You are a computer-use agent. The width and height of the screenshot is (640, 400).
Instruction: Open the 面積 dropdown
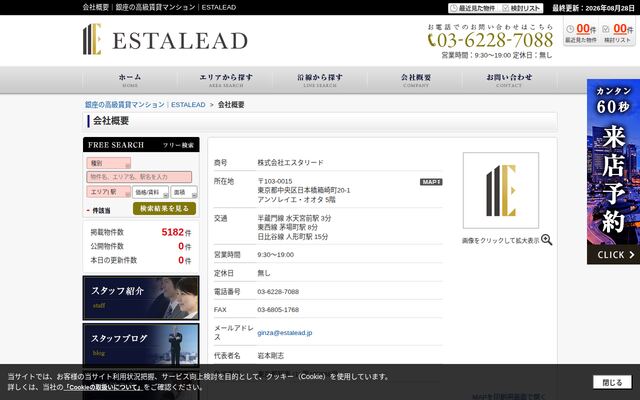click(x=184, y=192)
